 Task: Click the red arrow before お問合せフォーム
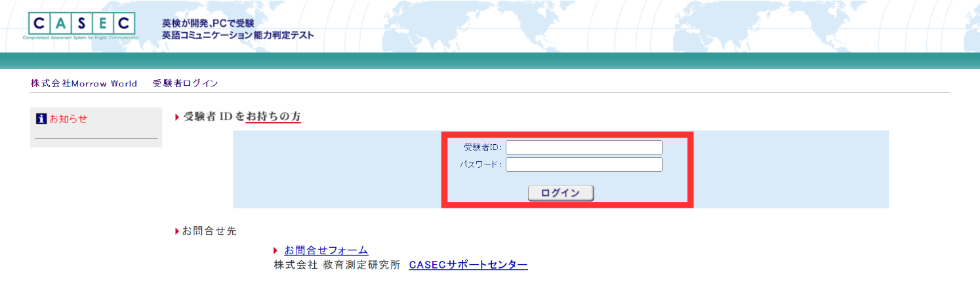click(x=276, y=250)
